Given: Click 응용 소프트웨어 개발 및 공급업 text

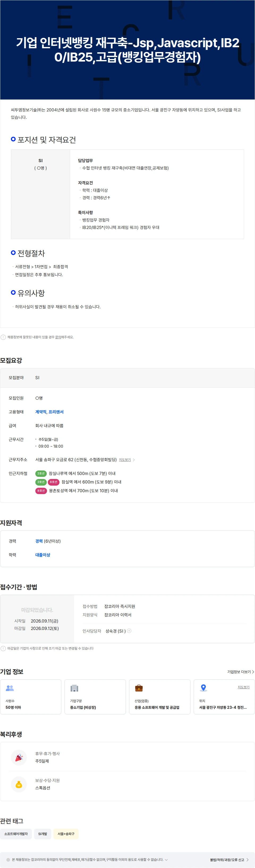Looking at the screenshot, I should 157,707.
